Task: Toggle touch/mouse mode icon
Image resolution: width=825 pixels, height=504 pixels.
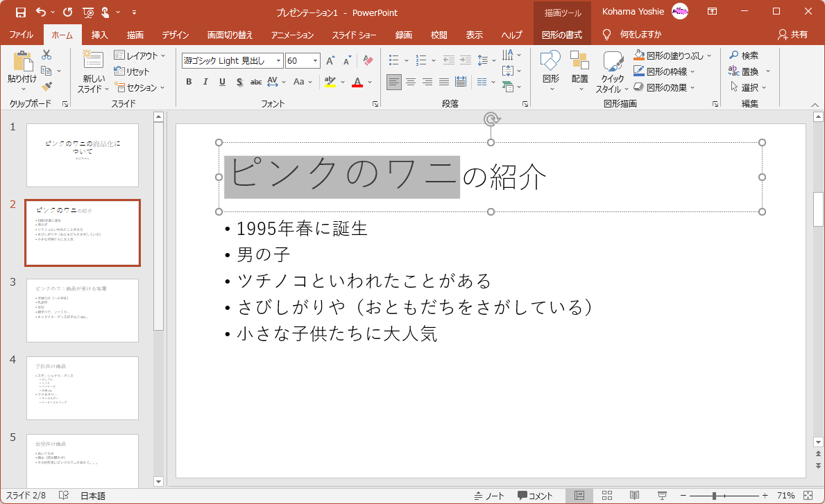Action: (x=105, y=12)
